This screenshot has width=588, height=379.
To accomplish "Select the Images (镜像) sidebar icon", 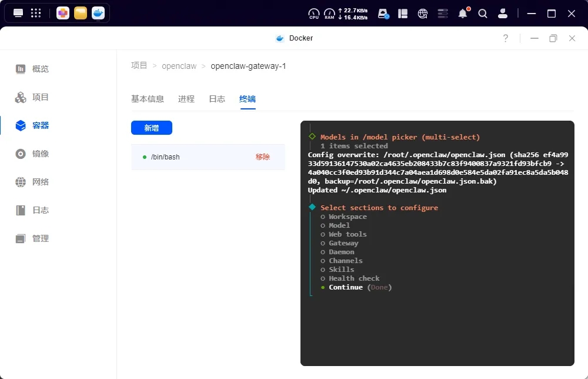I will (x=21, y=154).
